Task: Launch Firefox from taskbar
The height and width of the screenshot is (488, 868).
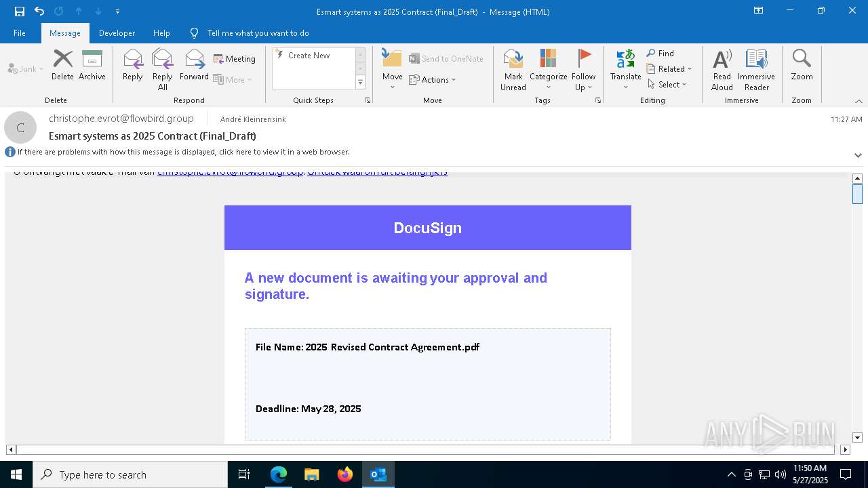Action: coord(345,474)
